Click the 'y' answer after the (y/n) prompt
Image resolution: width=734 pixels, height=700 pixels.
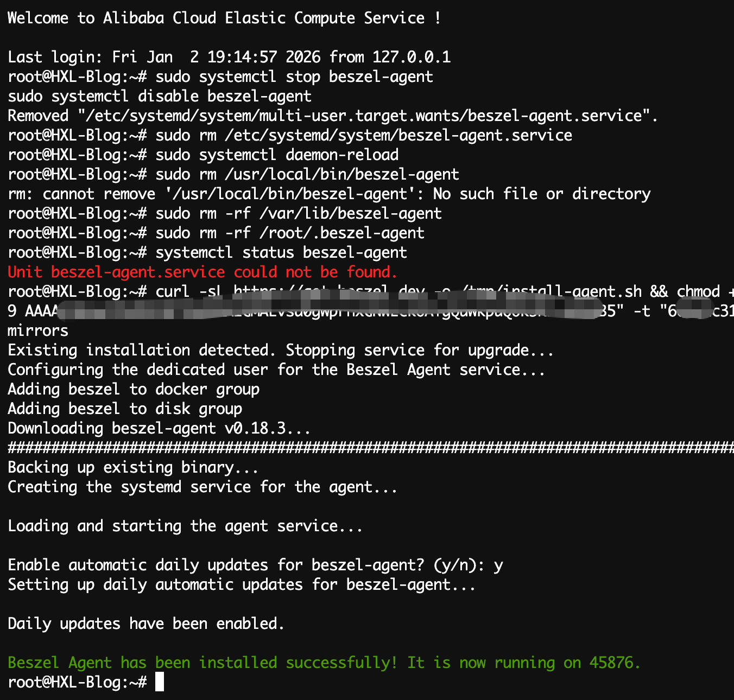[x=498, y=565]
